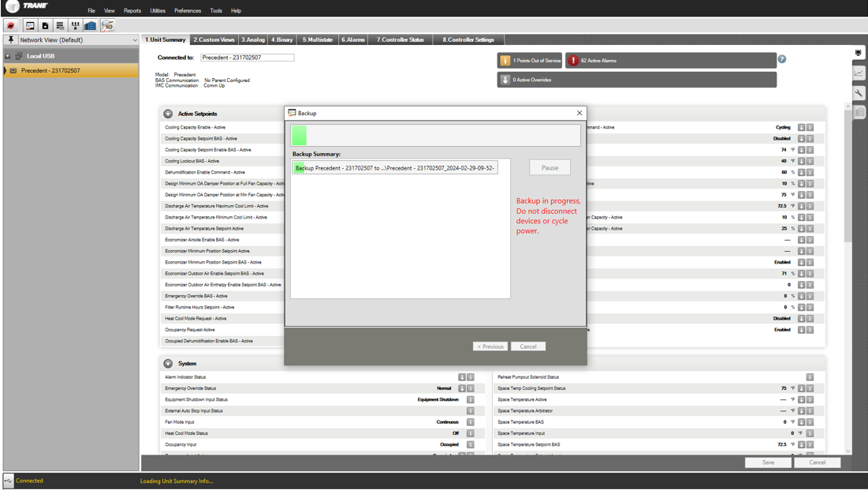
Task: Click the info icon for Emergency Override Status
Action: (471, 388)
